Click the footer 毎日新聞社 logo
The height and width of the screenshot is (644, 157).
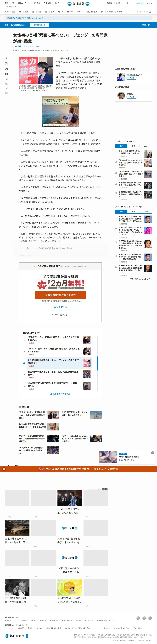[17, 636]
